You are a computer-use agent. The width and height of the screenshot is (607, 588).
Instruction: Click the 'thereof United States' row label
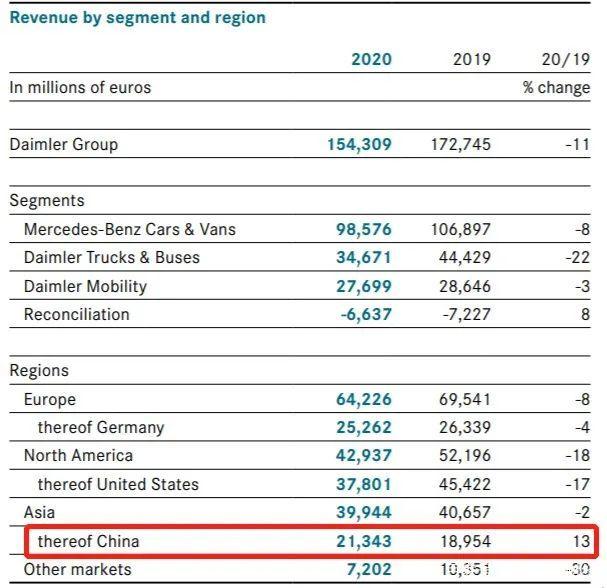tap(118, 484)
